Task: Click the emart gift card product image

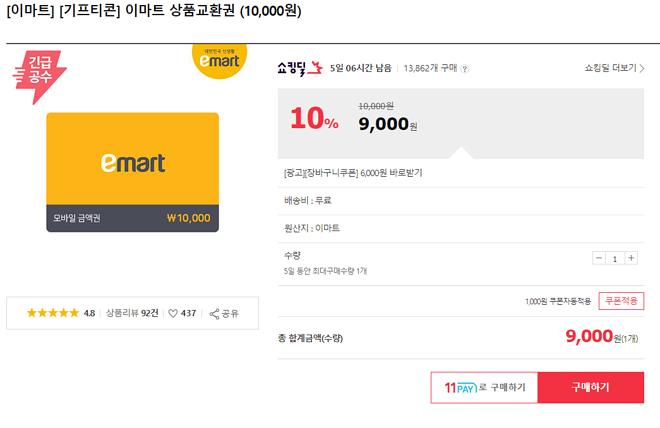Action: coord(132,172)
